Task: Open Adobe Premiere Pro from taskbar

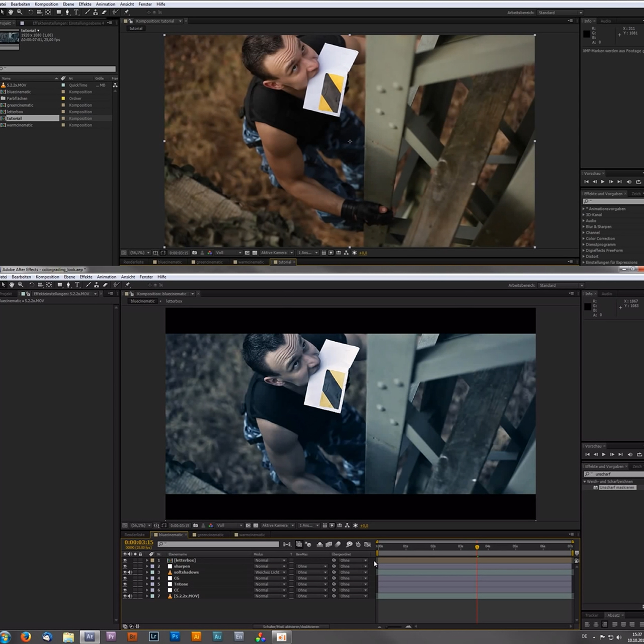Action: coord(111,636)
